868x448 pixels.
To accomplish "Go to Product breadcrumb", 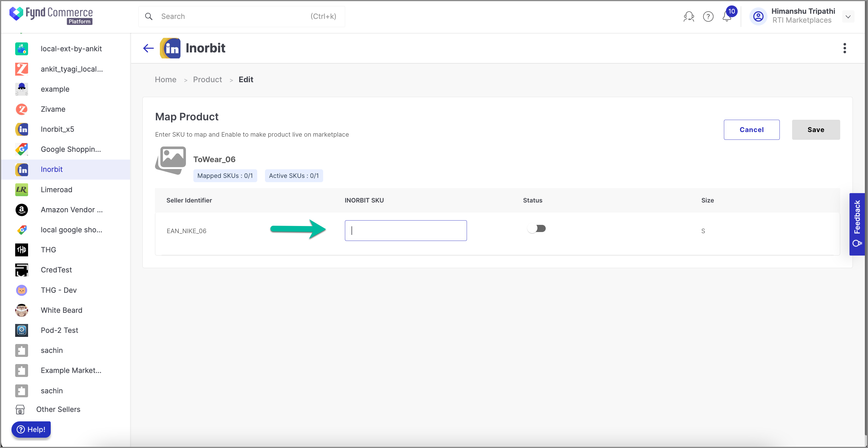I will pos(208,80).
